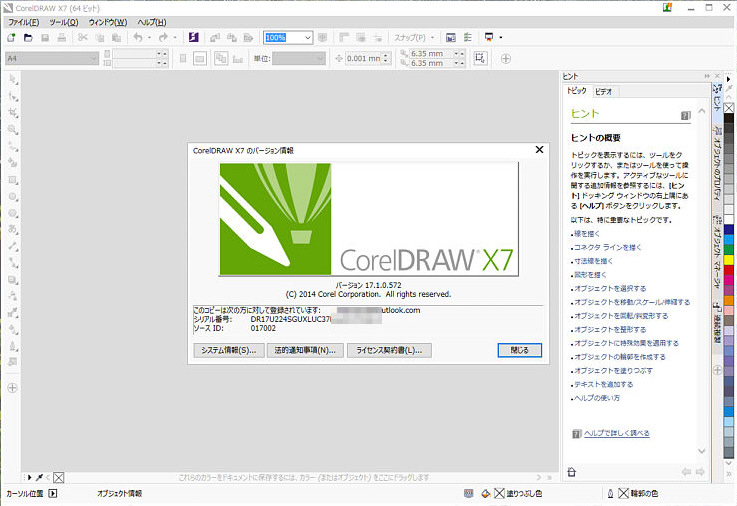Choose the no-color X swatch atop palette

pos(729,109)
